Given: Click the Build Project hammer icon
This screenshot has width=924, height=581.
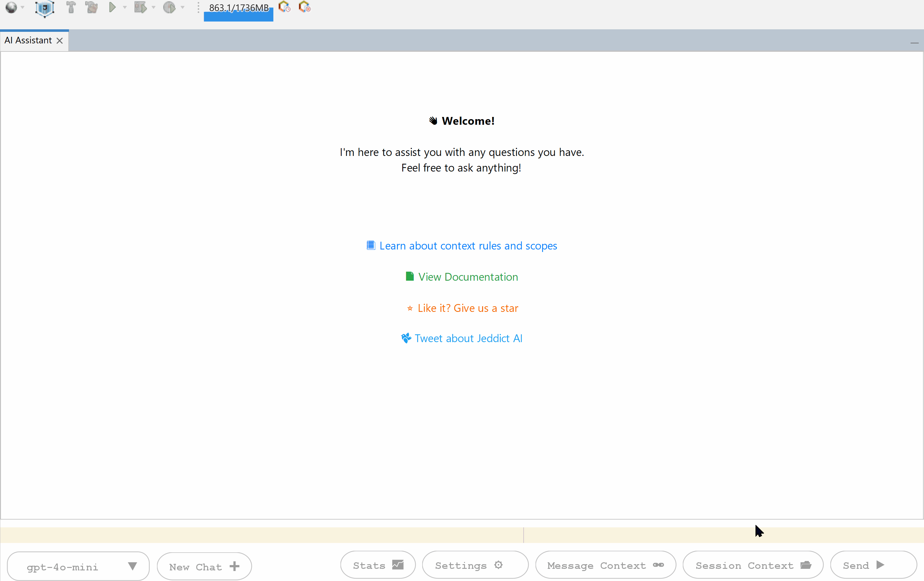Looking at the screenshot, I should [71, 7].
